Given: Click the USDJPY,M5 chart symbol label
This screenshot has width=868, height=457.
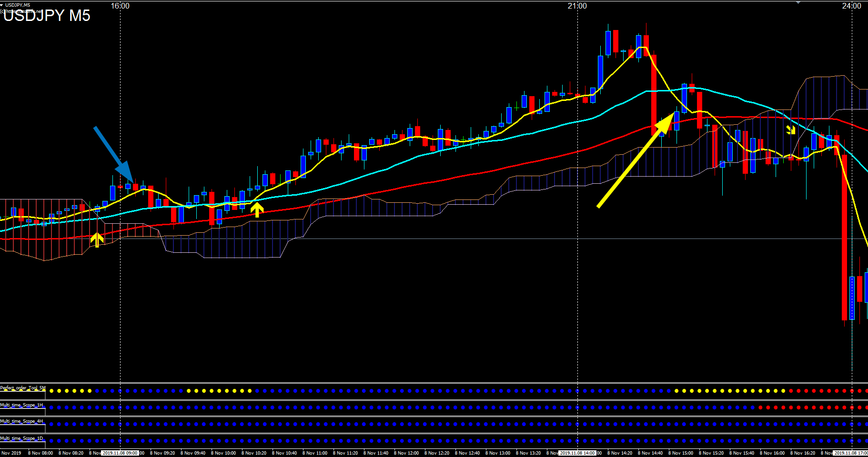Looking at the screenshot, I should click(x=18, y=5).
